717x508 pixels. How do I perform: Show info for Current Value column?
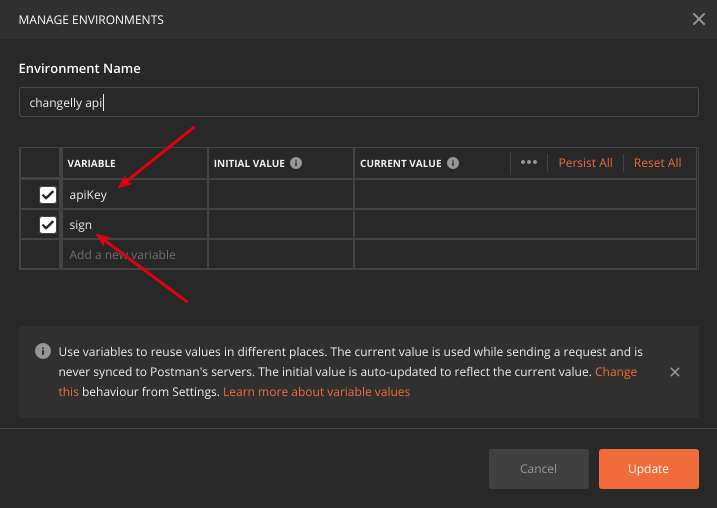[453, 163]
